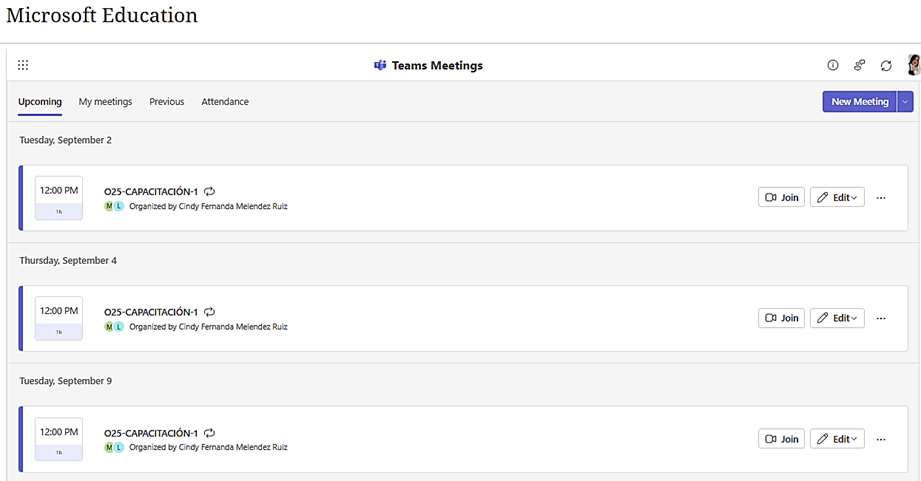Viewport: 921px width, 481px height.
Task: Open Edit dropdown for September 9 meeting
Action: (x=837, y=439)
